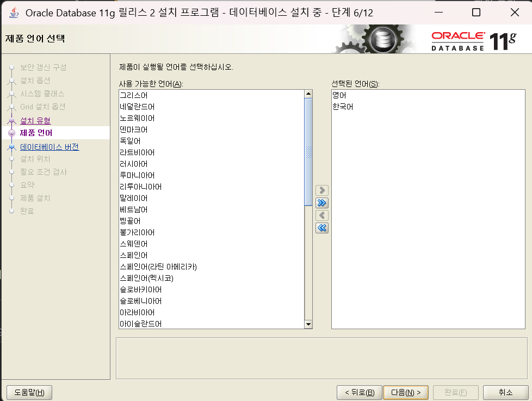Click the 설치 위치 step
Screen dimensions: 532x401
35,159
